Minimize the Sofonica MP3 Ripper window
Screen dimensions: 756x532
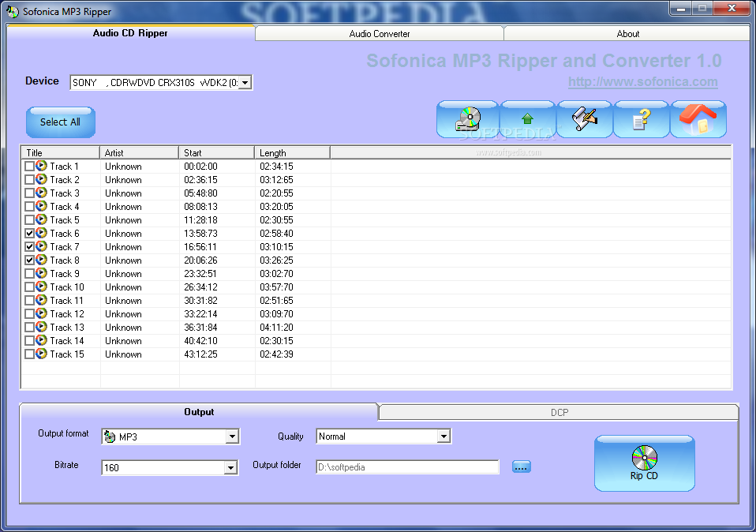pos(681,8)
